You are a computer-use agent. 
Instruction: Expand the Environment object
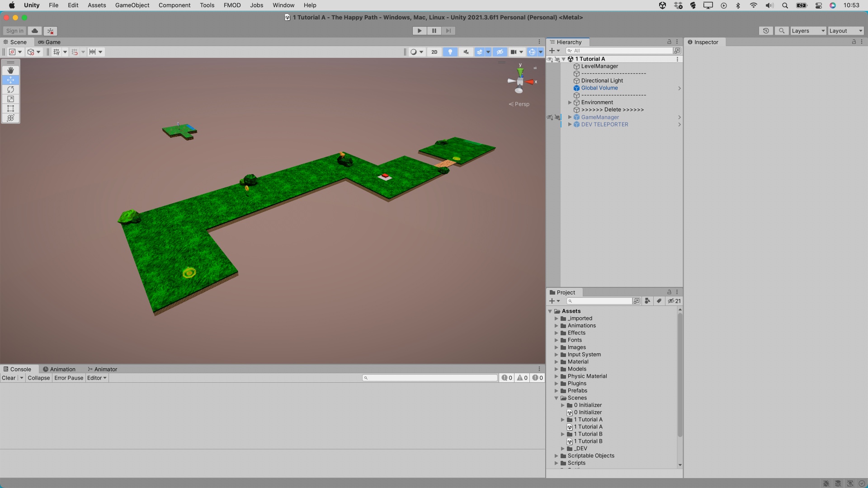point(570,103)
